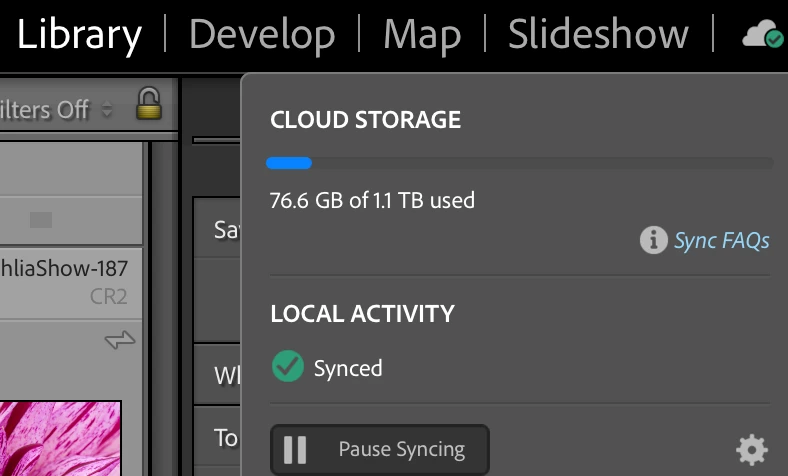Click the 76.6 GB of 1.1 TB used text
This screenshot has width=788, height=476.
tap(372, 200)
